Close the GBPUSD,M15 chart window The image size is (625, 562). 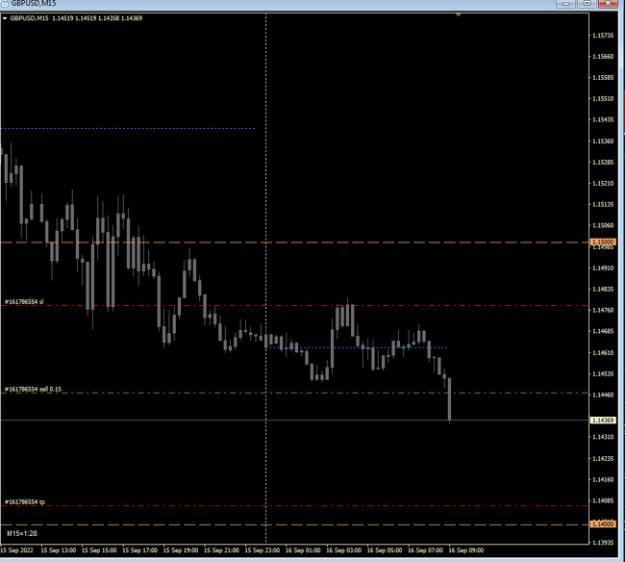pyautogui.click(x=608, y=4)
